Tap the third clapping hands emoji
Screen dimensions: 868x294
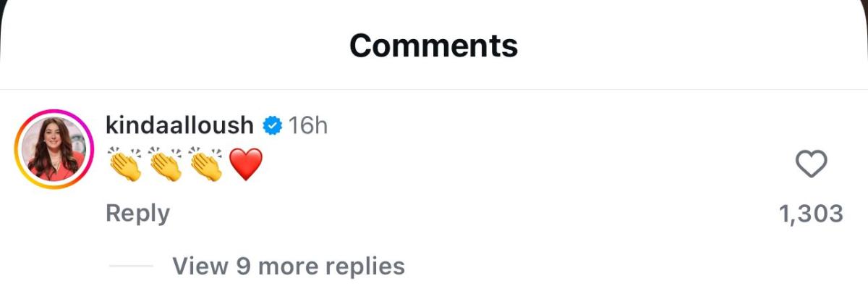tap(206, 163)
